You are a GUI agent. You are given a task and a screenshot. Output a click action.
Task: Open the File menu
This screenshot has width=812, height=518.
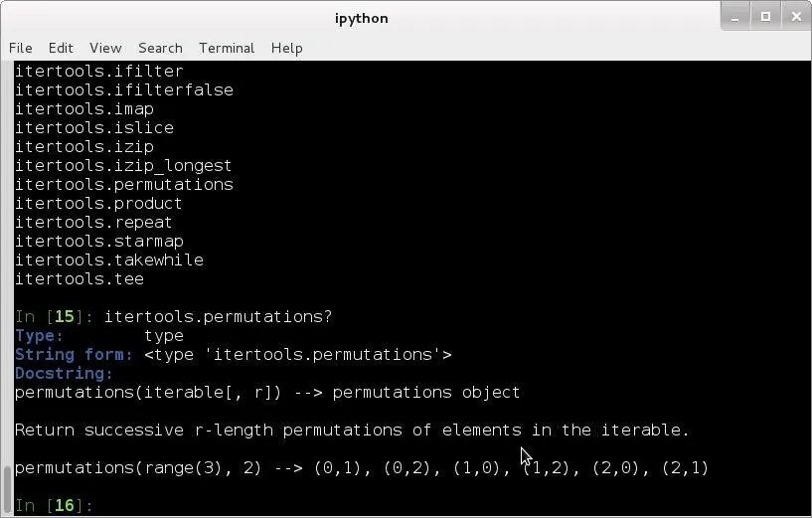pyautogui.click(x=20, y=48)
